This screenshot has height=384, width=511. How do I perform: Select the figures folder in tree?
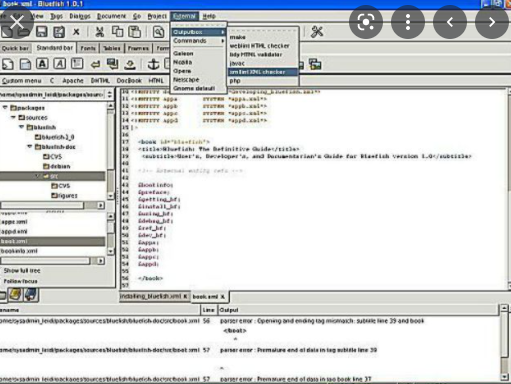(64, 196)
